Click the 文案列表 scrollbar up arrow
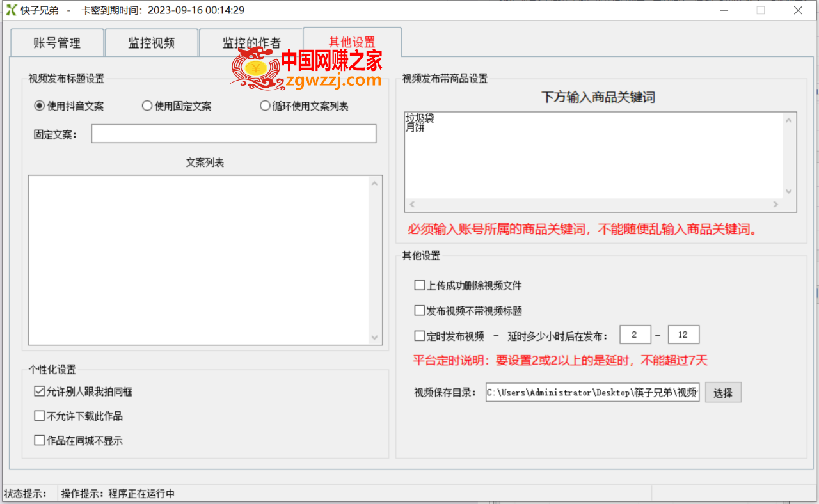 tap(375, 184)
